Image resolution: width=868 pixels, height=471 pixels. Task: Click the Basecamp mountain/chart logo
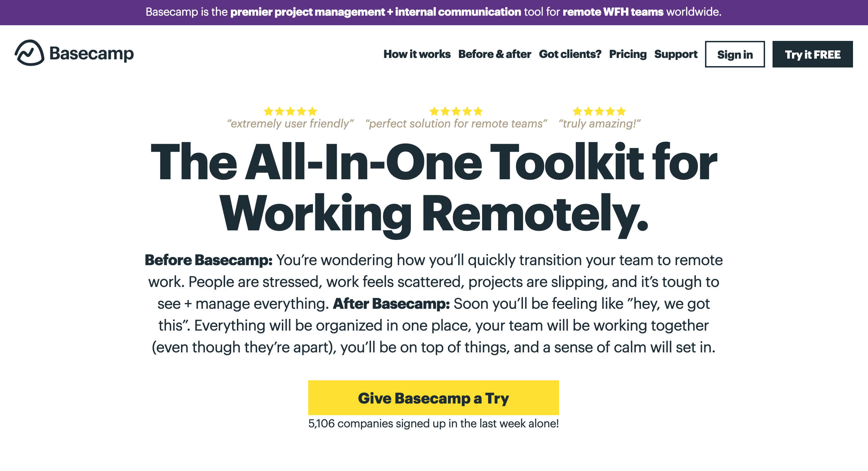[29, 54]
